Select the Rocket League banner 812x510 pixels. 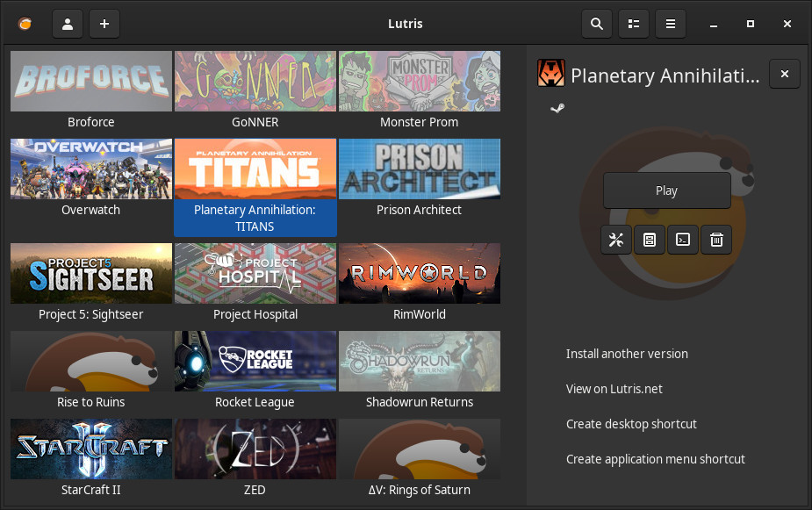pyautogui.click(x=255, y=362)
